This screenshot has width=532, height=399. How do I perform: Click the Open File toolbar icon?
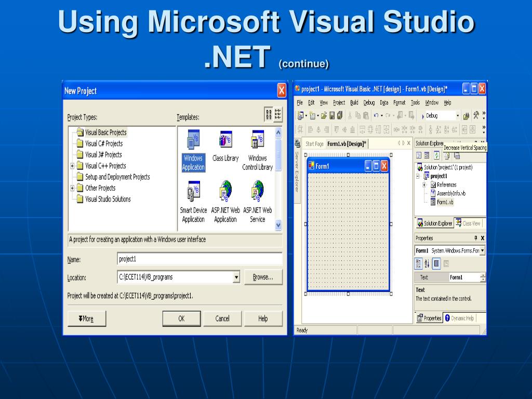[x=324, y=116]
